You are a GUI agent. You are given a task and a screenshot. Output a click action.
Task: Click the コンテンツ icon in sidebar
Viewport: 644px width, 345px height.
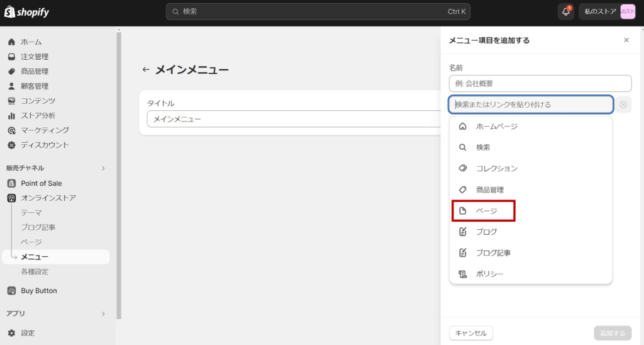click(x=11, y=101)
